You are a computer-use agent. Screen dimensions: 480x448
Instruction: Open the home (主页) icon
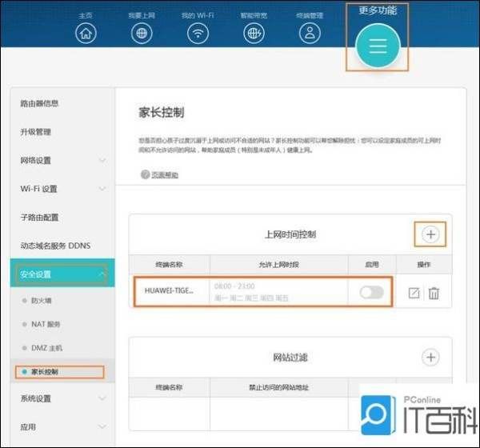pyautogui.click(x=86, y=33)
